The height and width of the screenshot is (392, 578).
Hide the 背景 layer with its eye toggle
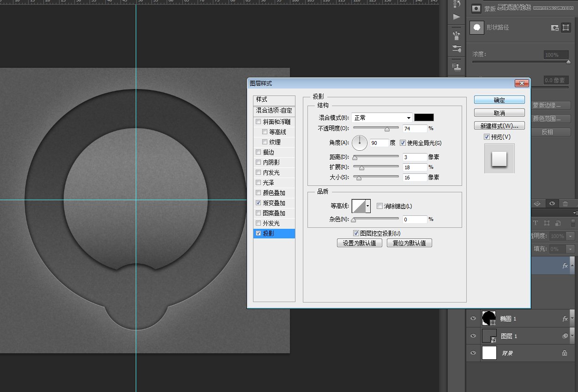pyautogui.click(x=473, y=353)
